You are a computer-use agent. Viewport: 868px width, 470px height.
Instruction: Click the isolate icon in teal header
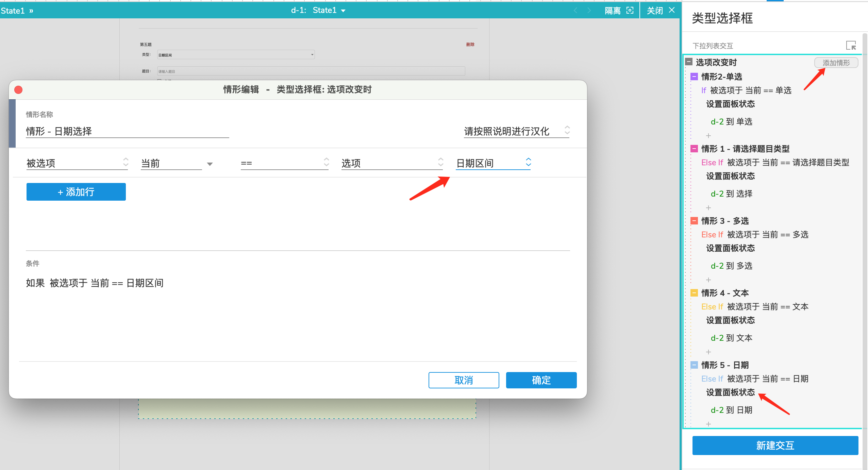[630, 11]
